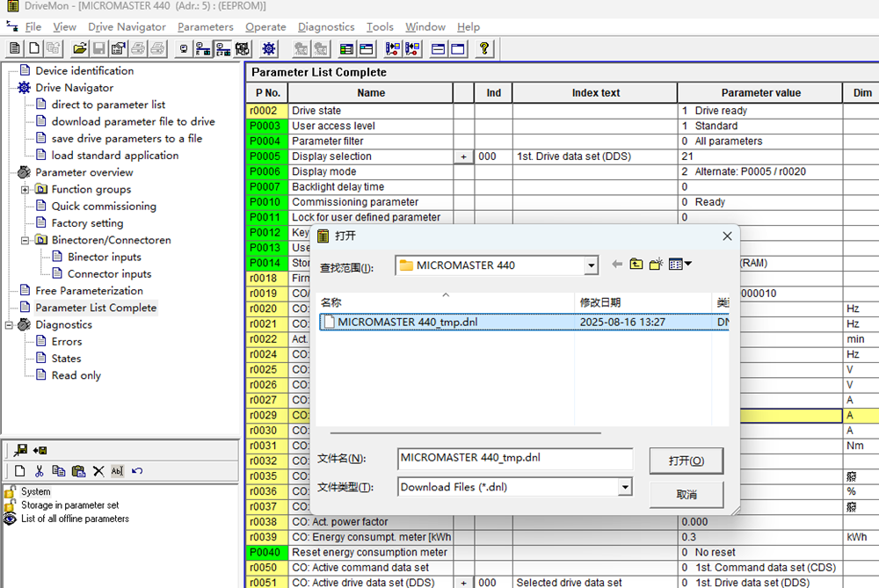Click the floppy-with-arrow icon above the lower-left panel

click(21, 450)
